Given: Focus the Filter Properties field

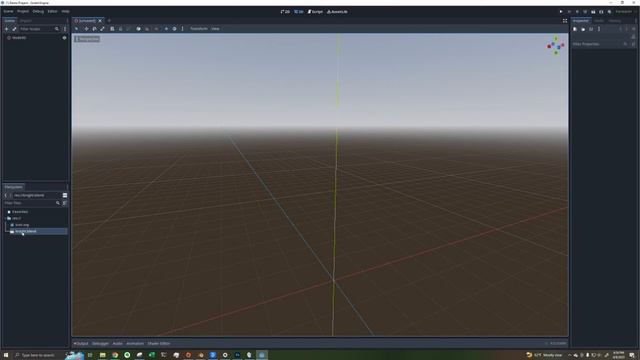Looking at the screenshot, I should click(x=600, y=44).
